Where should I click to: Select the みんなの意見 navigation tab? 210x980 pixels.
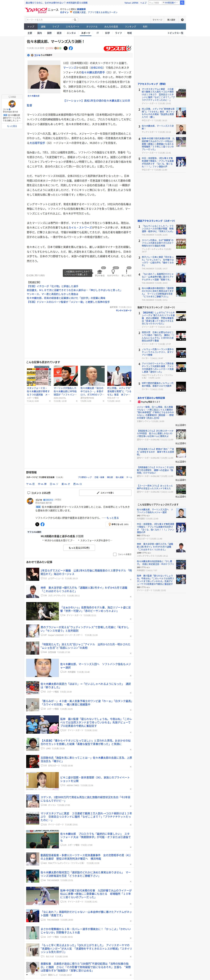coord(111,27)
